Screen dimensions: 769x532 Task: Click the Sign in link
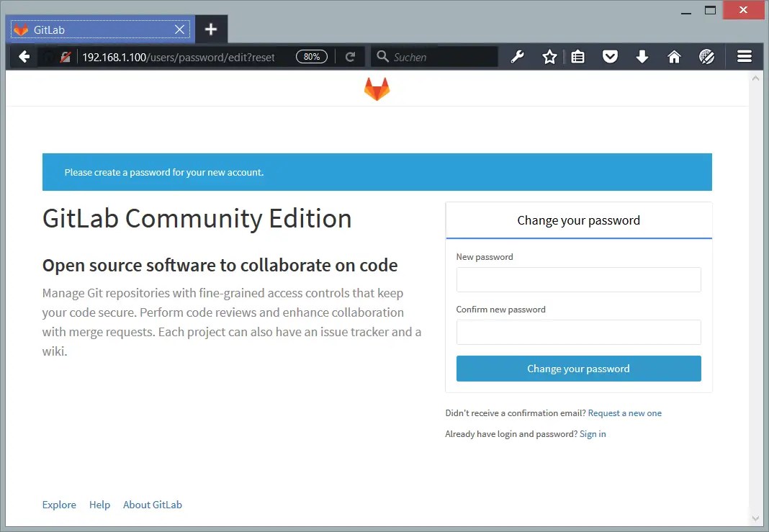click(593, 433)
